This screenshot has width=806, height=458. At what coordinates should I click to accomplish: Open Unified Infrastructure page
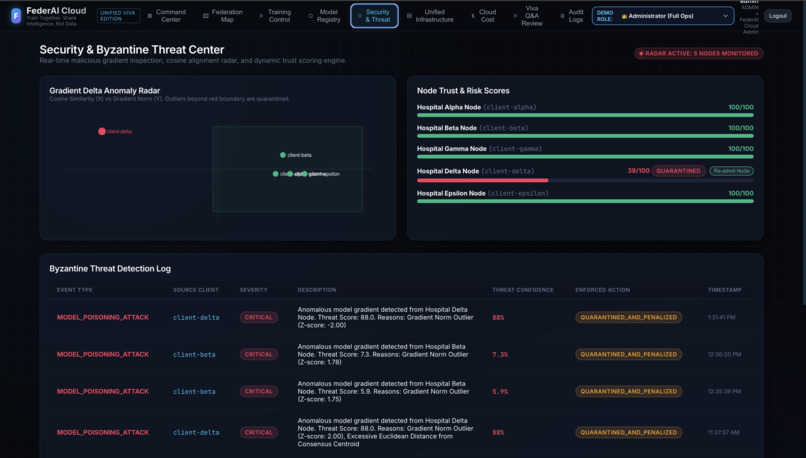click(430, 16)
